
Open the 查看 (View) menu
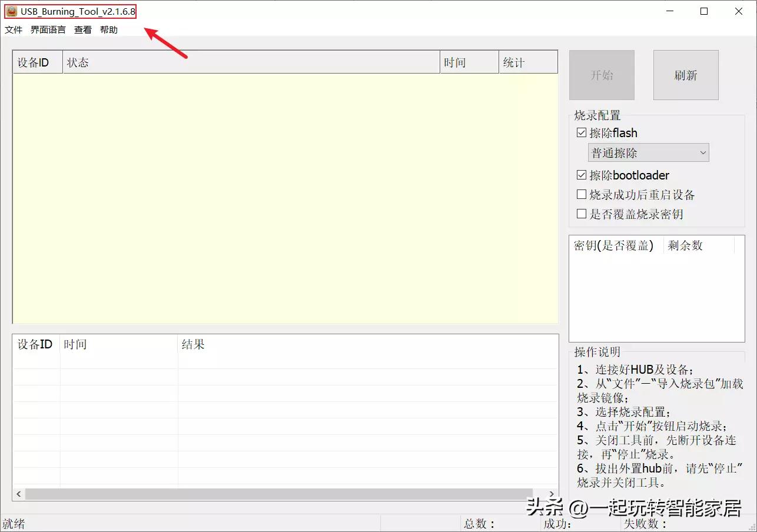pos(82,29)
